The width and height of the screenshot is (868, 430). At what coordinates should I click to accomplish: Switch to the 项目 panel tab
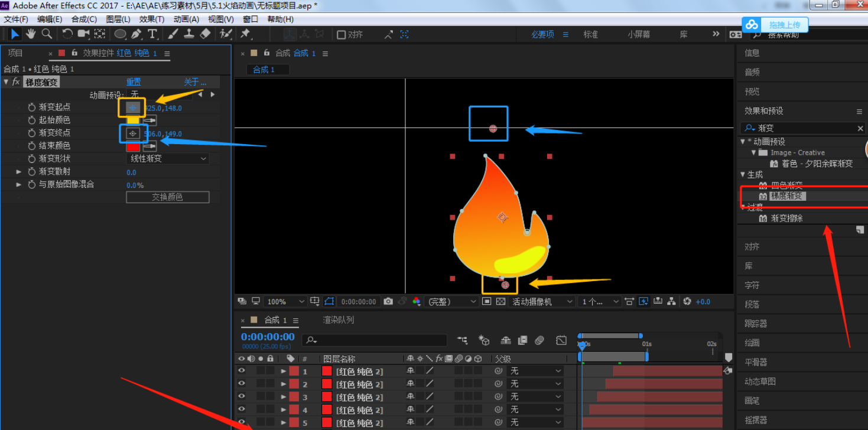click(15, 53)
